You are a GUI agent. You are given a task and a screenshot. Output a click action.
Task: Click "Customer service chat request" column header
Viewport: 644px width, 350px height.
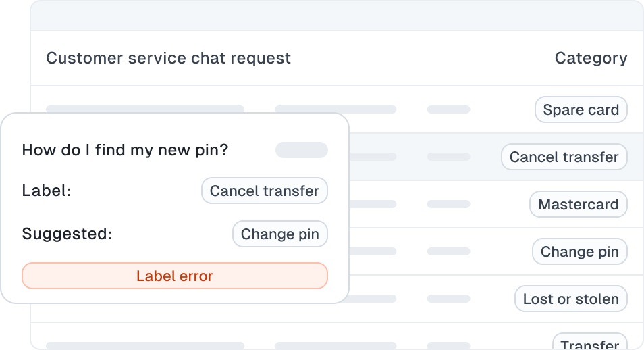(x=168, y=58)
